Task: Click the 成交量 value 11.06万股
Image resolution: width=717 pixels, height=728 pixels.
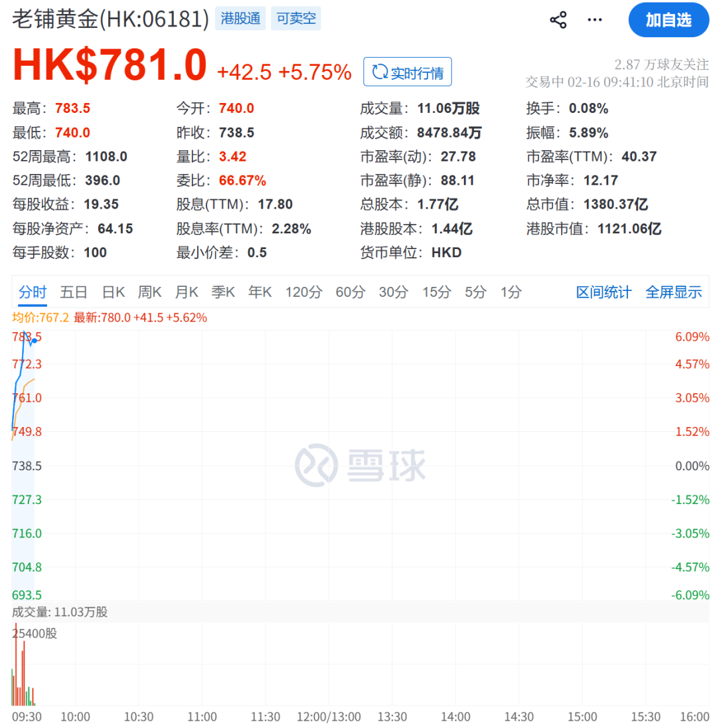Action: point(448,108)
